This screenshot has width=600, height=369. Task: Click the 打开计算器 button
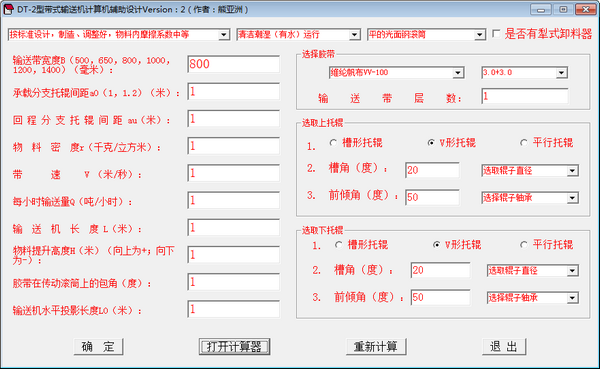[234, 347]
